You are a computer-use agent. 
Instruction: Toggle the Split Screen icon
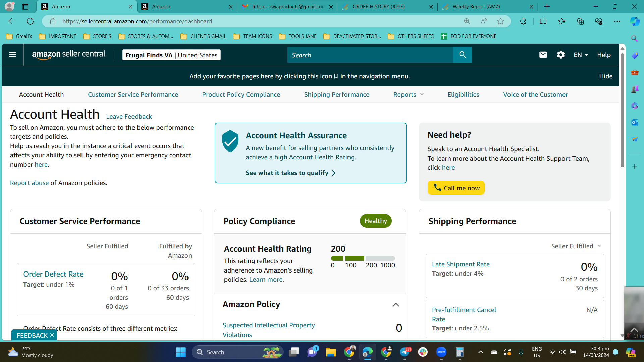pyautogui.click(x=543, y=21)
